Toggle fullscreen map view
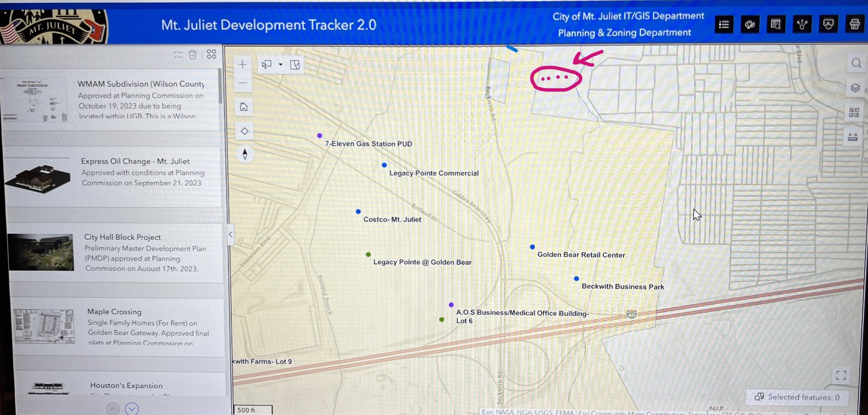The height and width of the screenshot is (415, 868). (x=841, y=375)
